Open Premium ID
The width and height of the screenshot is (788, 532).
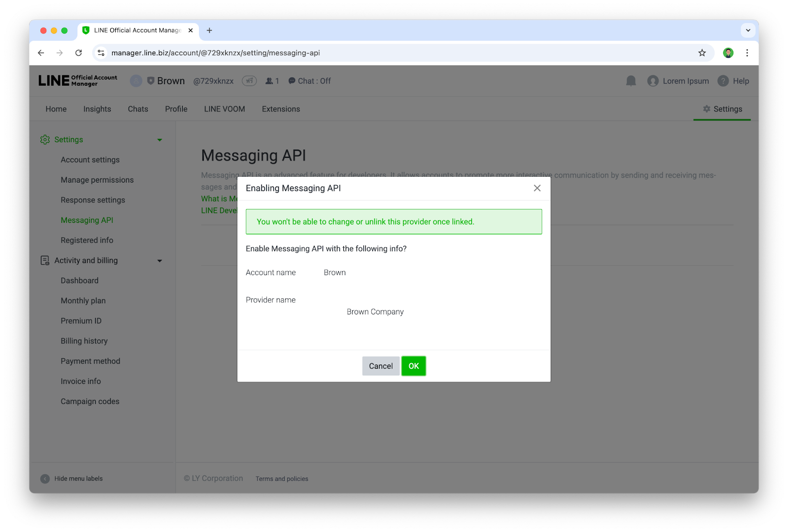81,321
